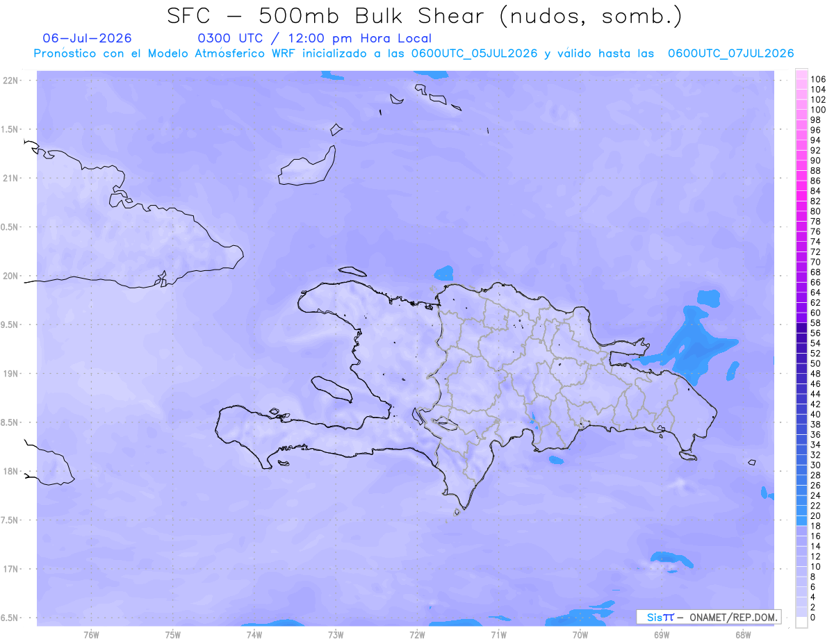The width and height of the screenshot is (834, 644).
Task: Click the '106' value on the color scale
Action: [818, 79]
